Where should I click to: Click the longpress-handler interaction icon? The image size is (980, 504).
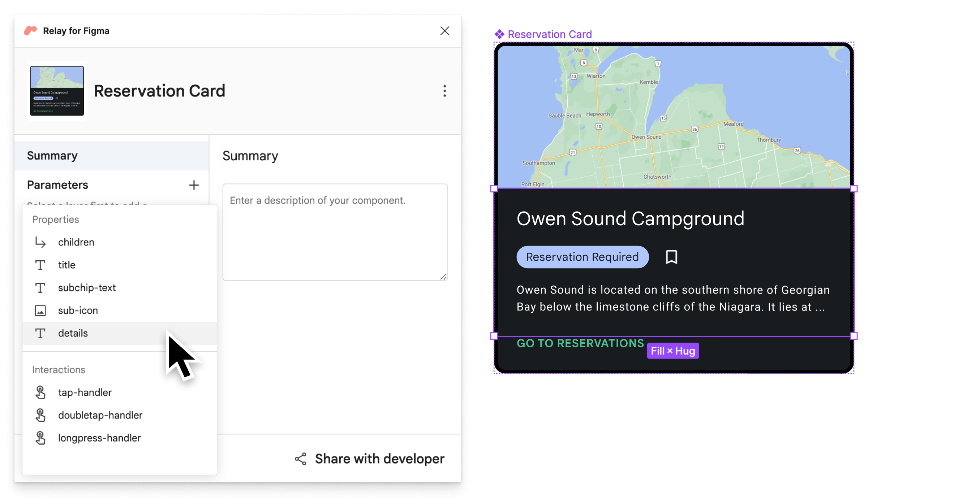click(x=40, y=437)
